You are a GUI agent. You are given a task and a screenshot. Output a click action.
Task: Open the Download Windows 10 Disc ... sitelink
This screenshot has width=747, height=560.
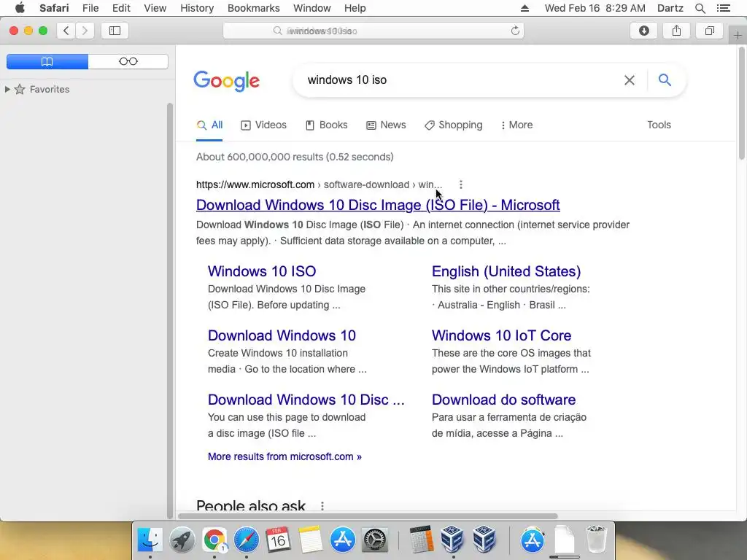[306, 400]
